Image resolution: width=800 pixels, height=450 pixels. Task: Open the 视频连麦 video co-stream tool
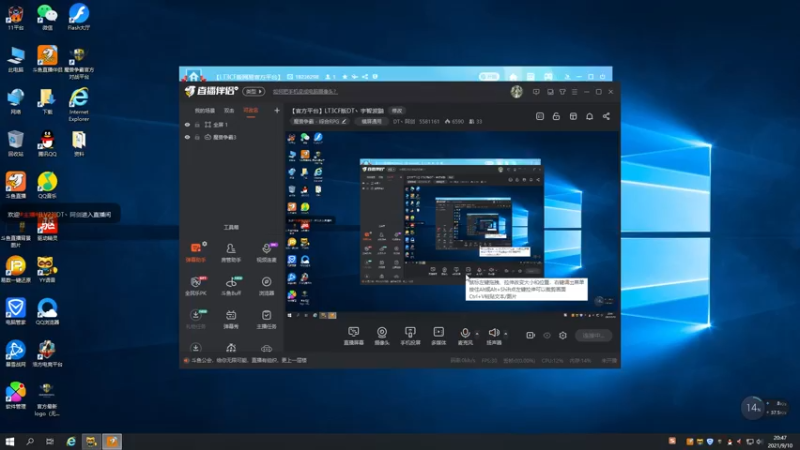coord(266,252)
